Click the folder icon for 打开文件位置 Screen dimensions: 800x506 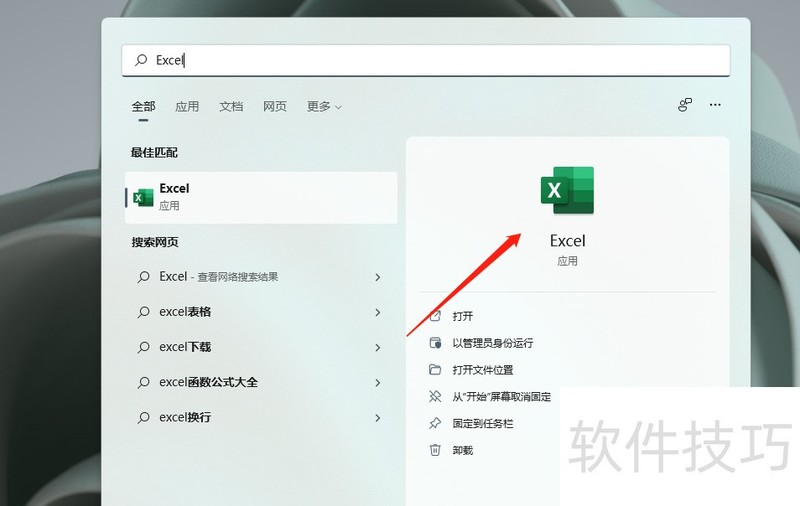tap(435, 370)
